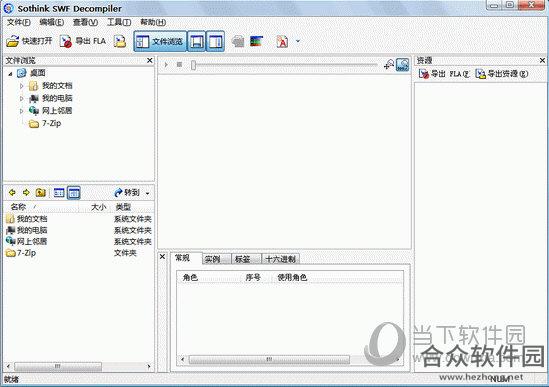The width and height of the screenshot is (549, 387).
Task: Expand the My Documents (我的文档) tree node
Action: [21, 86]
